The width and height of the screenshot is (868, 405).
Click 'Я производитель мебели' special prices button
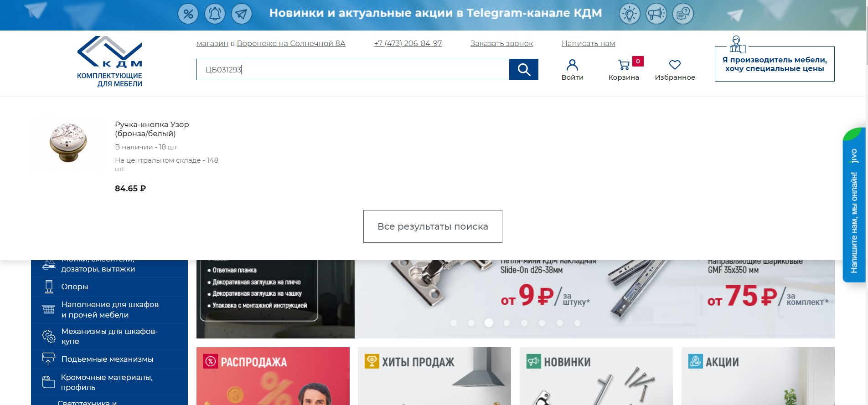[x=775, y=64]
